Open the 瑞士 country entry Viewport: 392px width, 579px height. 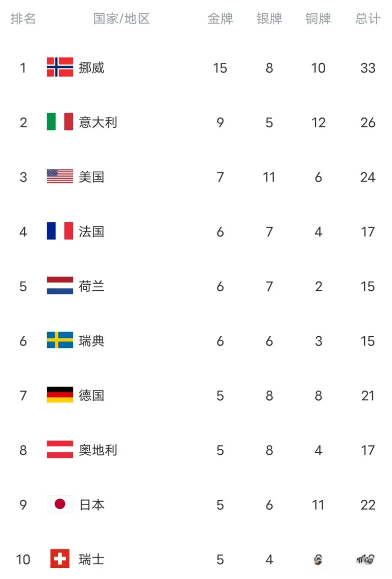click(91, 560)
